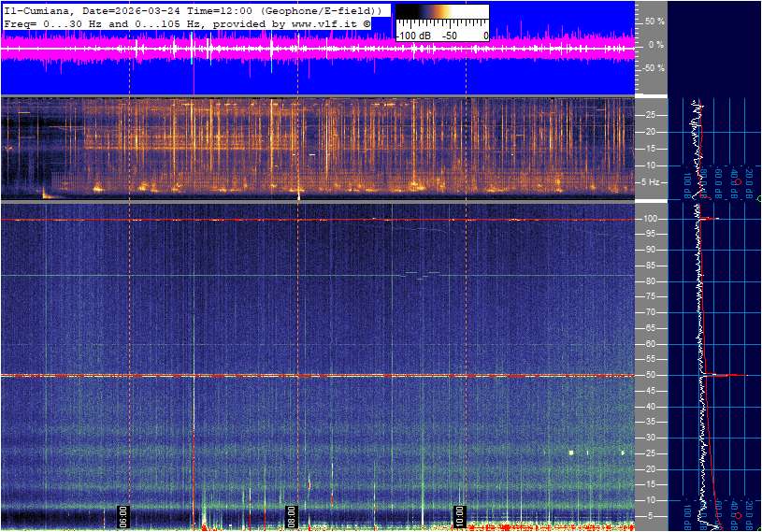Click the 0 % amplitude axis label
Image resolution: width=762 pixels, height=532 pixels.
click(656, 45)
